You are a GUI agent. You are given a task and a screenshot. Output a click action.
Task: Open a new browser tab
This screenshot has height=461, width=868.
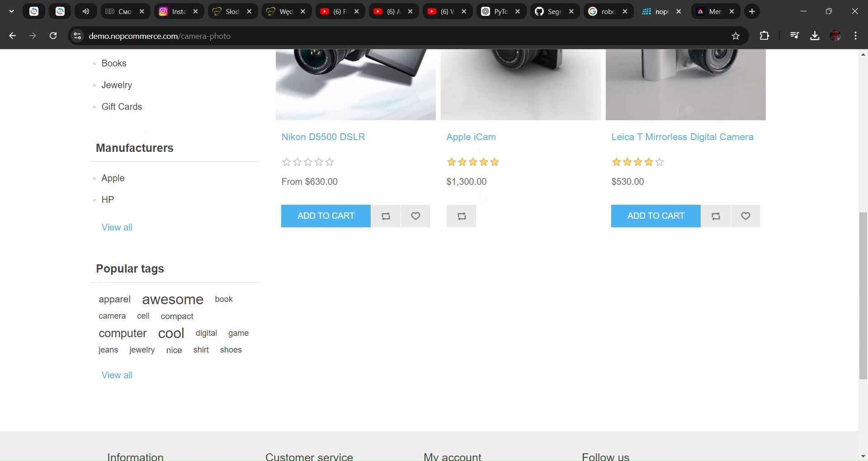click(752, 12)
